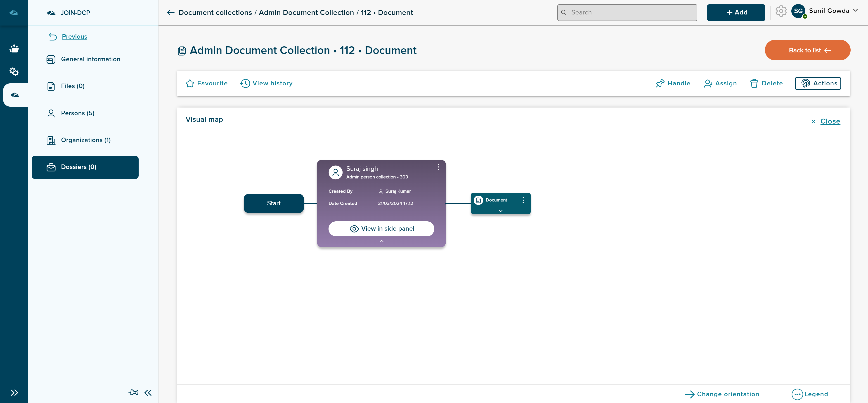Click the Favourite star icon
Screen dimensions: 868x403
click(190, 84)
